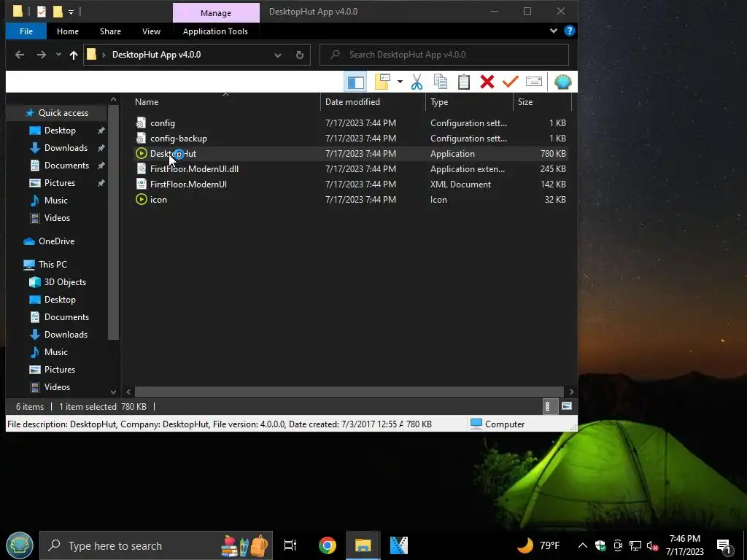Select the config-backup file
The height and width of the screenshot is (560, 747).
[x=179, y=138]
